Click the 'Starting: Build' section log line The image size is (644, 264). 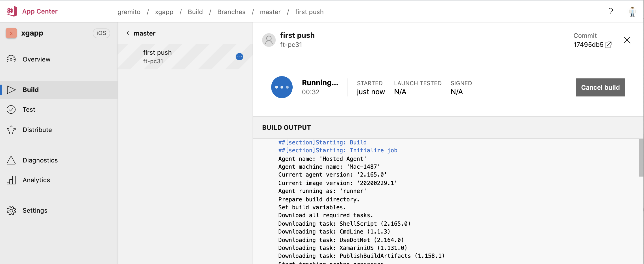pyautogui.click(x=323, y=142)
